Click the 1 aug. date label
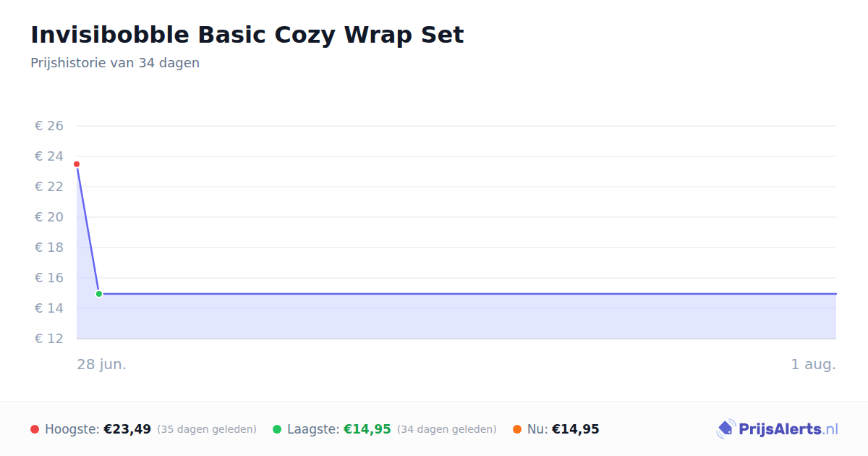 point(813,364)
